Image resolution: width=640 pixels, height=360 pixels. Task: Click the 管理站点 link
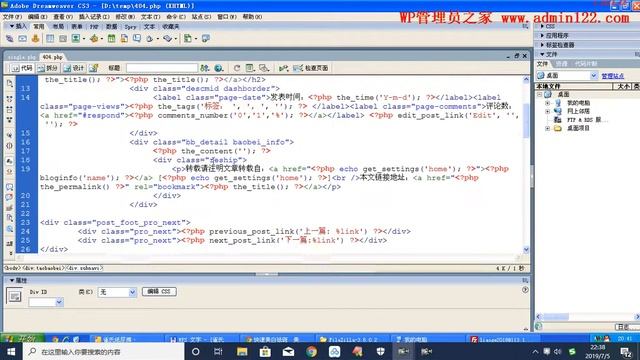[613, 76]
